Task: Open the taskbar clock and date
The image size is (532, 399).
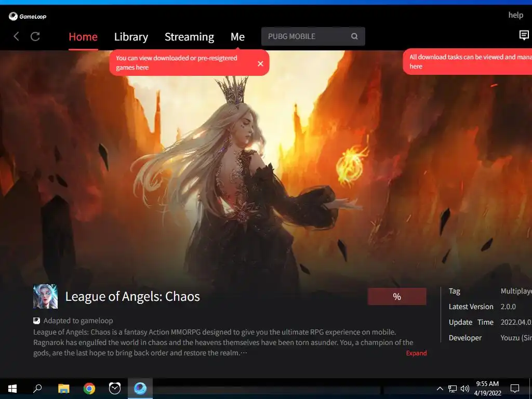Action: 487,389
